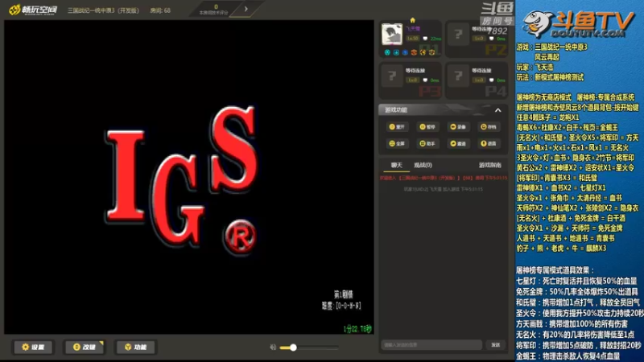This screenshot has width=644, height=362.
Task: Select the empty P2 waiting slot
Action: click(477, 39)
